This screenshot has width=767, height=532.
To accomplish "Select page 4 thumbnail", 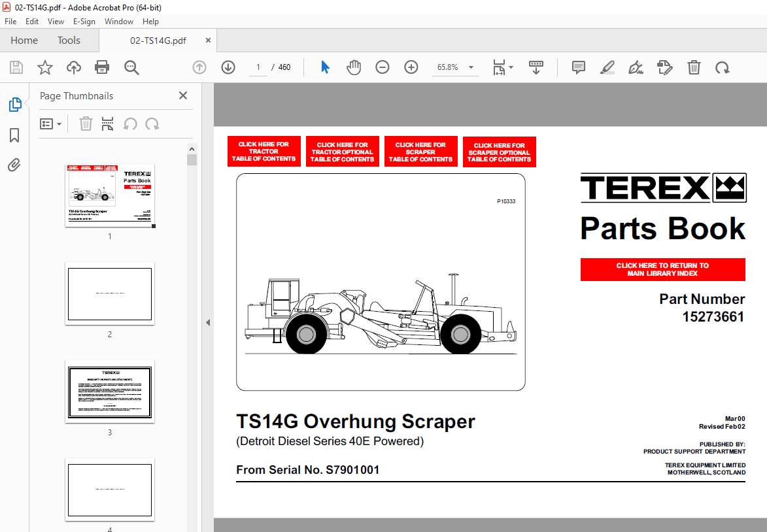I will click(110, 490).
